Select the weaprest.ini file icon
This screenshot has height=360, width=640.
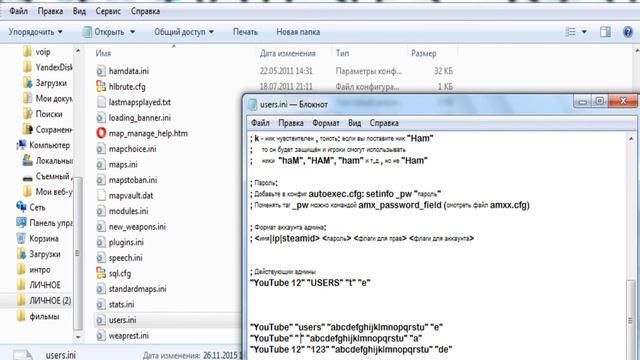(101, 336)
